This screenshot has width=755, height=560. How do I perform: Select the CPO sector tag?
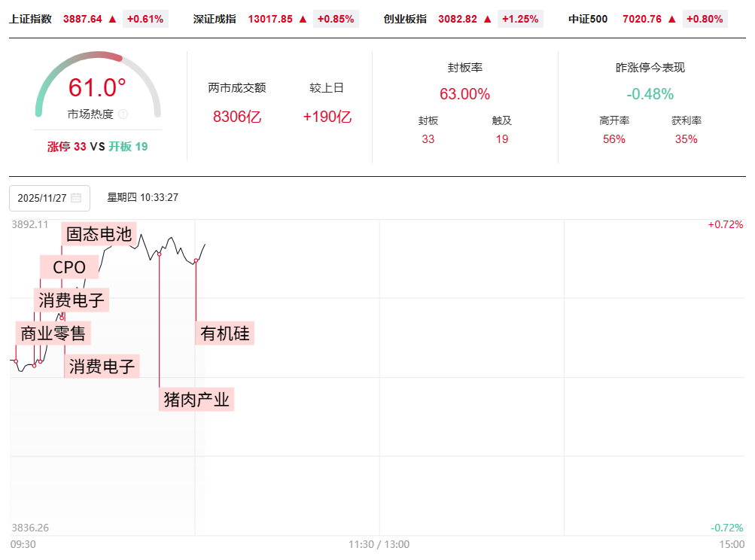coord(69,267)
